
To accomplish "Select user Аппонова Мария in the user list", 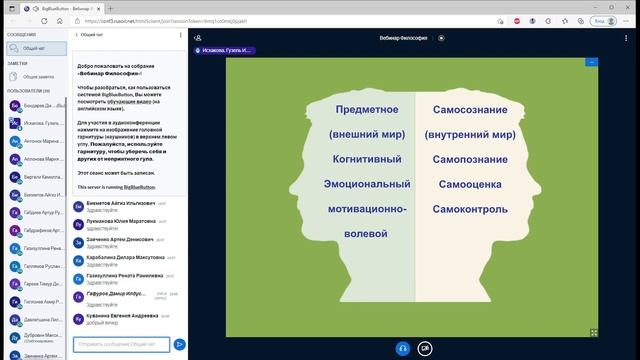I will pyautogui.click(x=37, y=159).
